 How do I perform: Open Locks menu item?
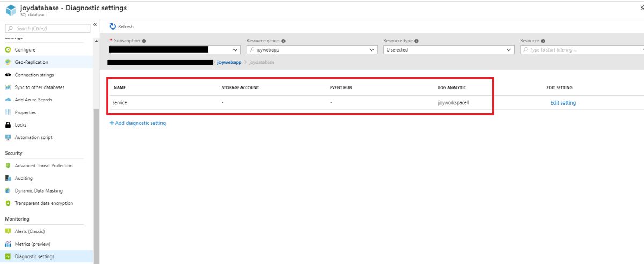coord(46,125)
